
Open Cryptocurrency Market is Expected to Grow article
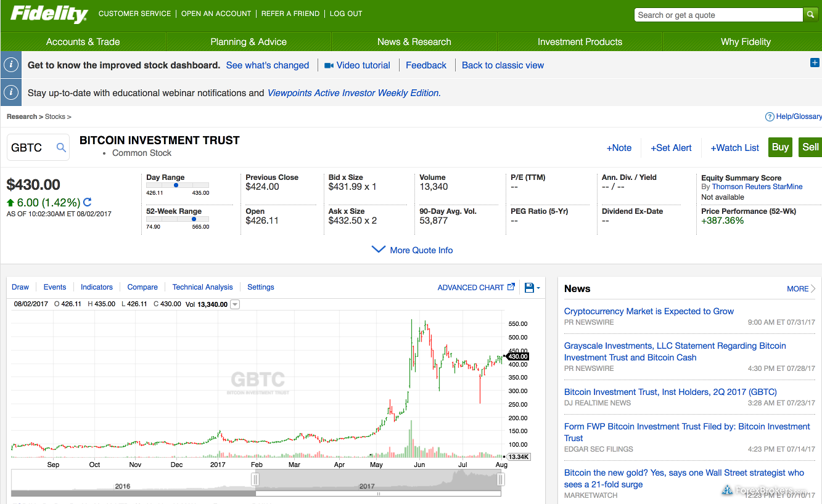point(649,311)
